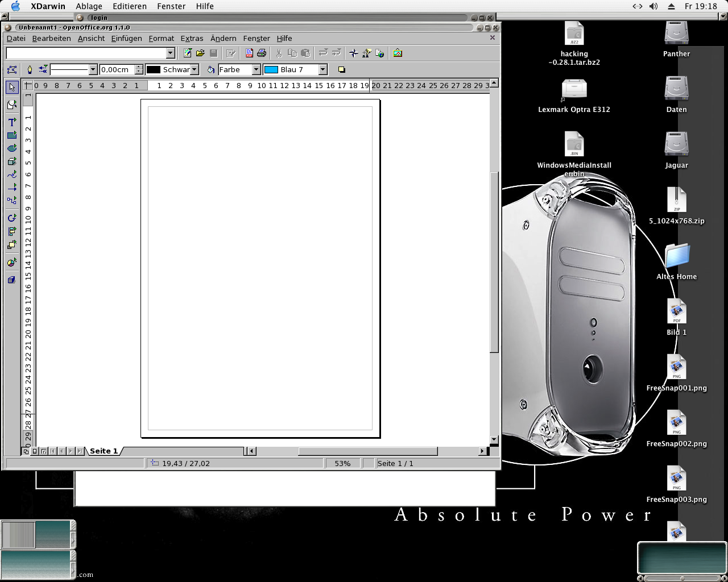This screenshot has width=728, height=582.
Task: Select the Seite 1 page tab
Action: pos(104,451)
